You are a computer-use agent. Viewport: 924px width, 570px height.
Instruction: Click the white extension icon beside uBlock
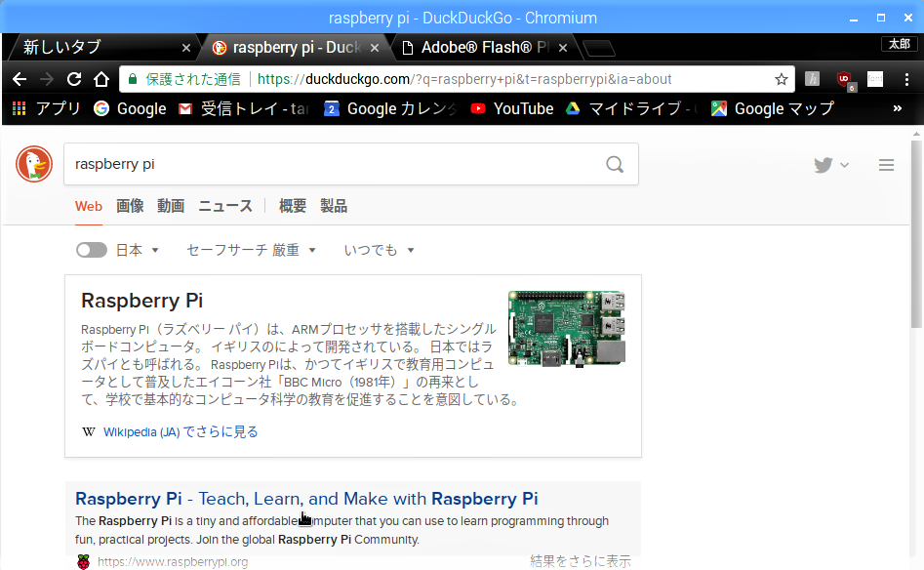875,79
